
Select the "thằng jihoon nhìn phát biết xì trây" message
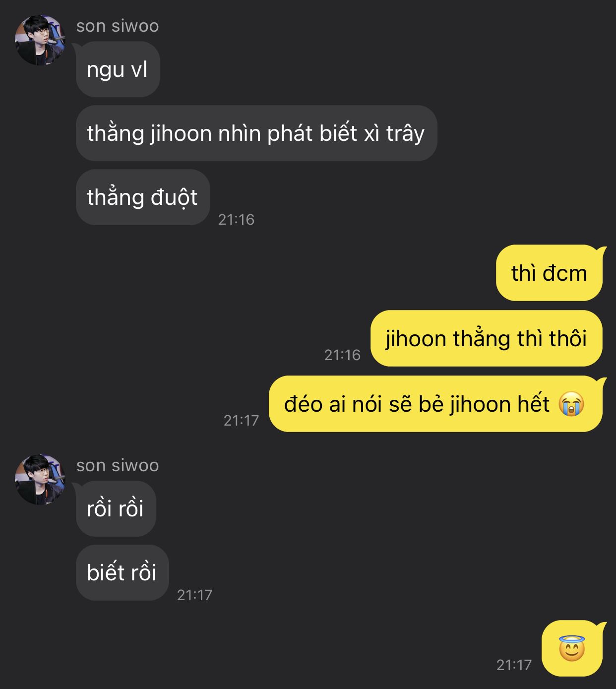click(256, 133)
